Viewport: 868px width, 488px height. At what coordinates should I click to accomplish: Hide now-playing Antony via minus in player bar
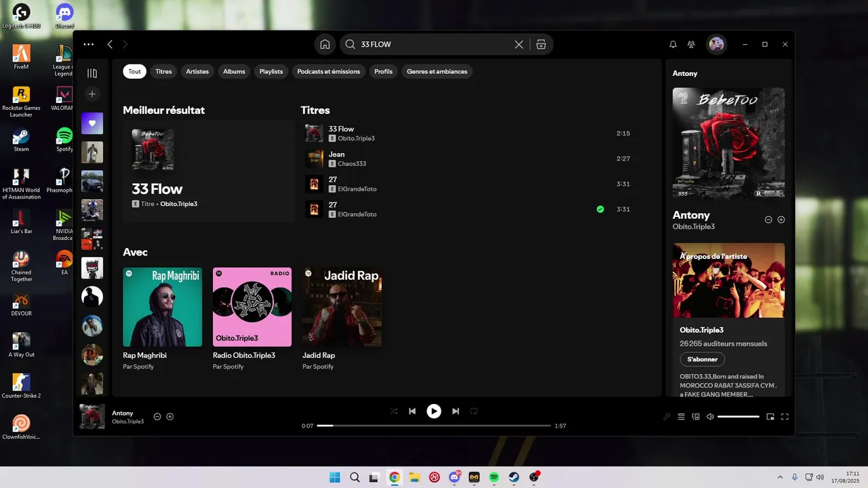tap(157, 417)
